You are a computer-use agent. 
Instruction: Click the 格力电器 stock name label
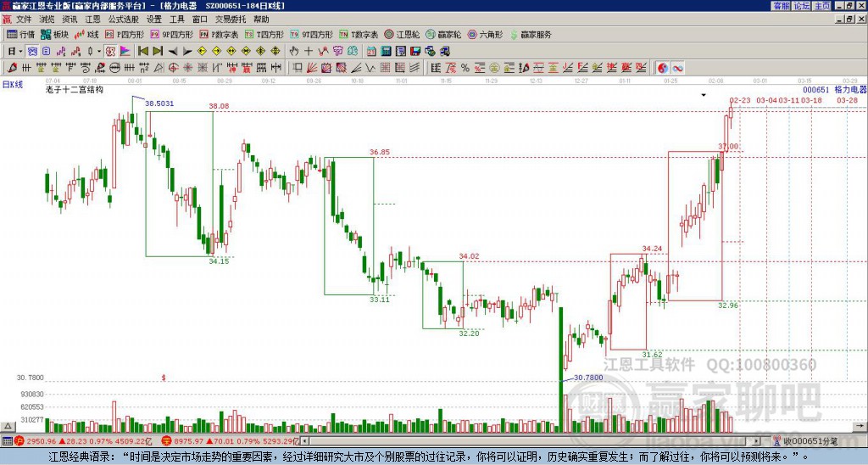click(850, 90)
